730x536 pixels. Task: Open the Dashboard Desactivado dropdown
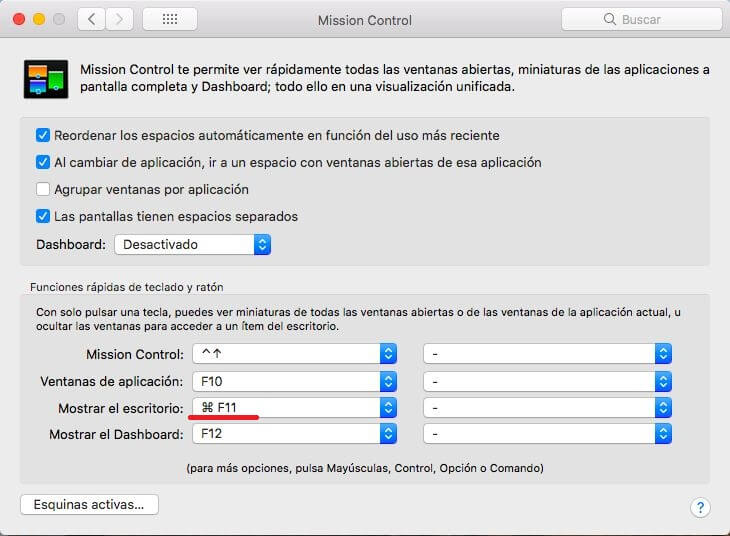[x=193, y=244]
